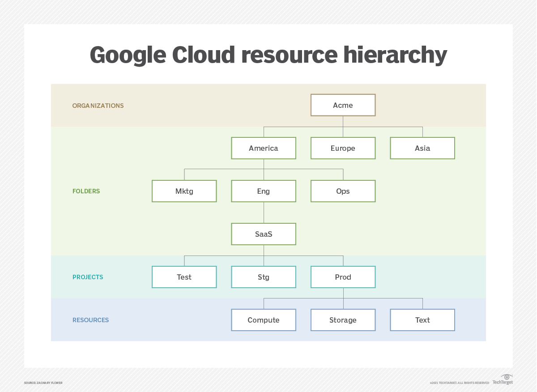Click the TechTarget eye logo

pyautogui.click(x=507, y=377)
